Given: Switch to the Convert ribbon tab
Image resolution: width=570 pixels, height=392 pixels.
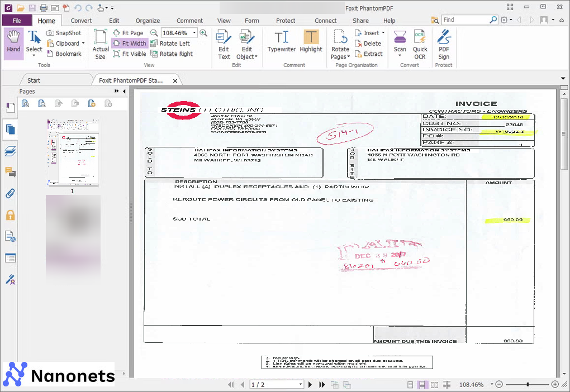Looking at the screenshot, I should 81,20.
